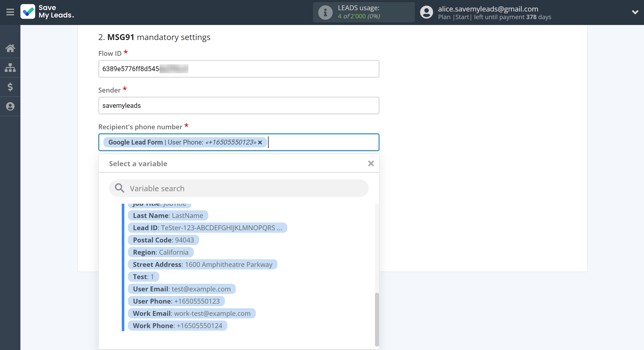The image size is (644, 350).
Task: Select the Work Email variable
Action: [x=192, y=313]
